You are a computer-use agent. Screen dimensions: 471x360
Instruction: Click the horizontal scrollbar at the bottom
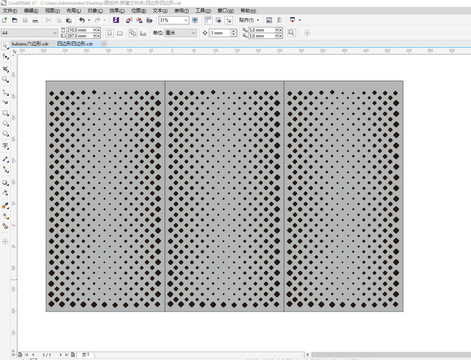tap(391, 355)
